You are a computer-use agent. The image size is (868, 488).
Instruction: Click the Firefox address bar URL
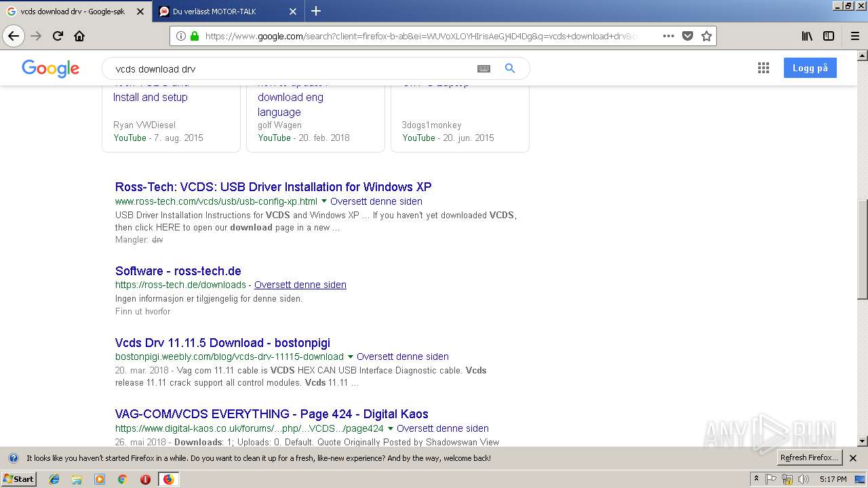420,36
